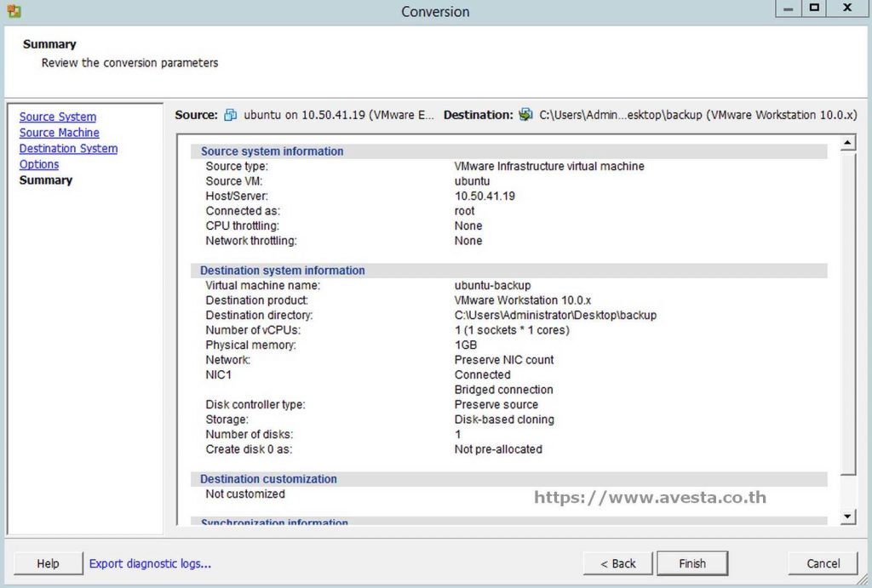
Task: Click the Physical memory value 1GB
Action: (x=466, y=345)
